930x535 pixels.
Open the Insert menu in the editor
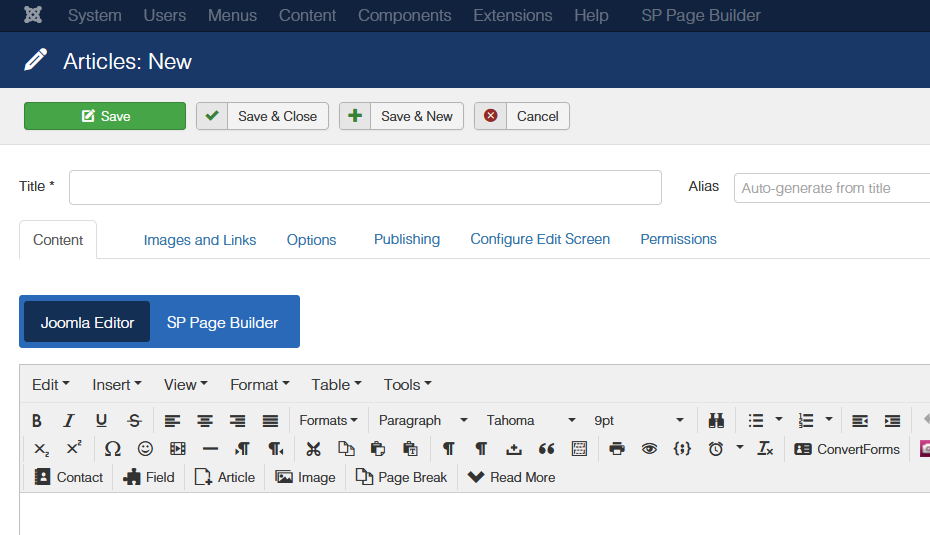pos(117,385)
